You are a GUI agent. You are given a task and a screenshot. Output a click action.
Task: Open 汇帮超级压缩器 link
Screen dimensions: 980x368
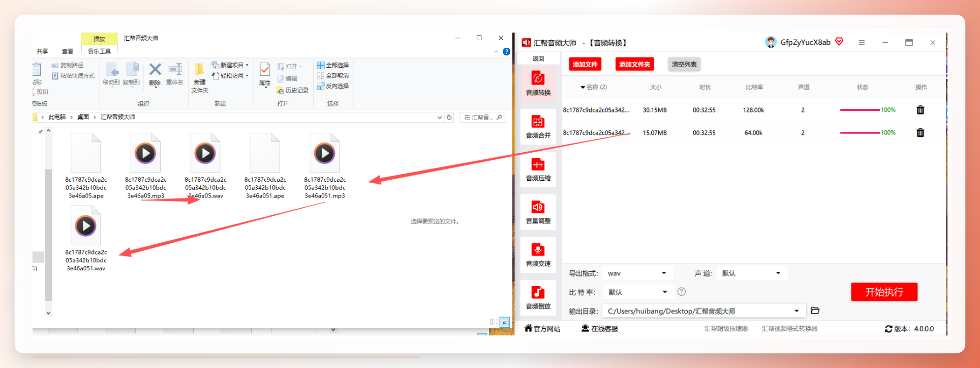point(726,329)
